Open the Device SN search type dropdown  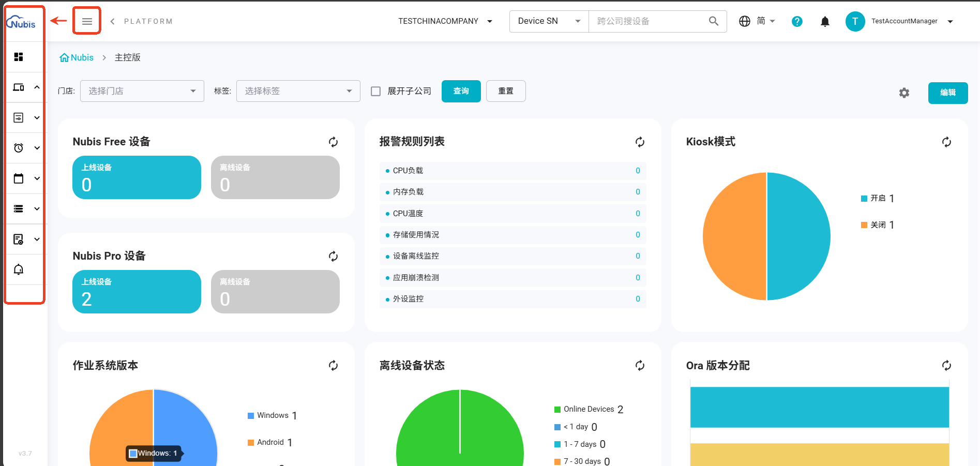pyautogui.click(x=549, y=21)
